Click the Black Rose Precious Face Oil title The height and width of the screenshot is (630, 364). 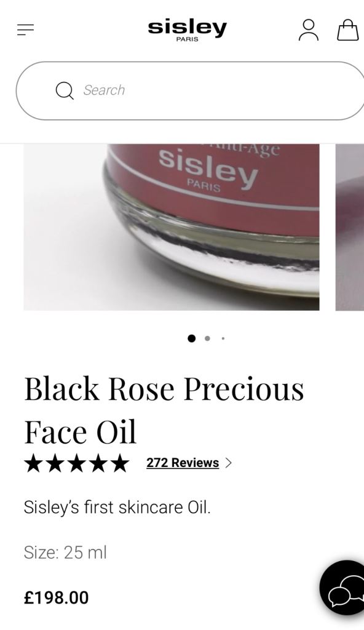point(164,410)
